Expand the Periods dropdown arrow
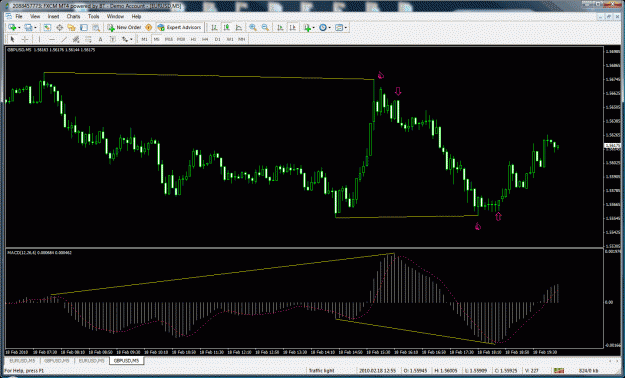Screen dimensions: 625x378 coord(330,28)
